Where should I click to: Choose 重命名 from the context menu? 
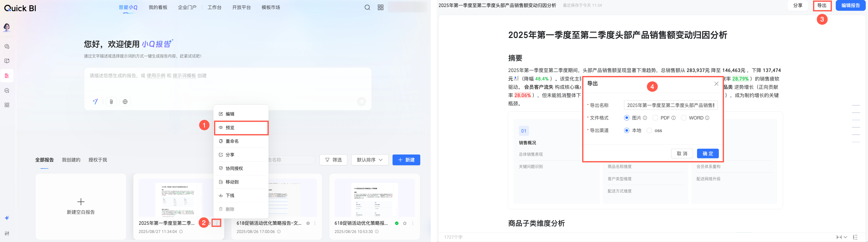coord(241,141)
